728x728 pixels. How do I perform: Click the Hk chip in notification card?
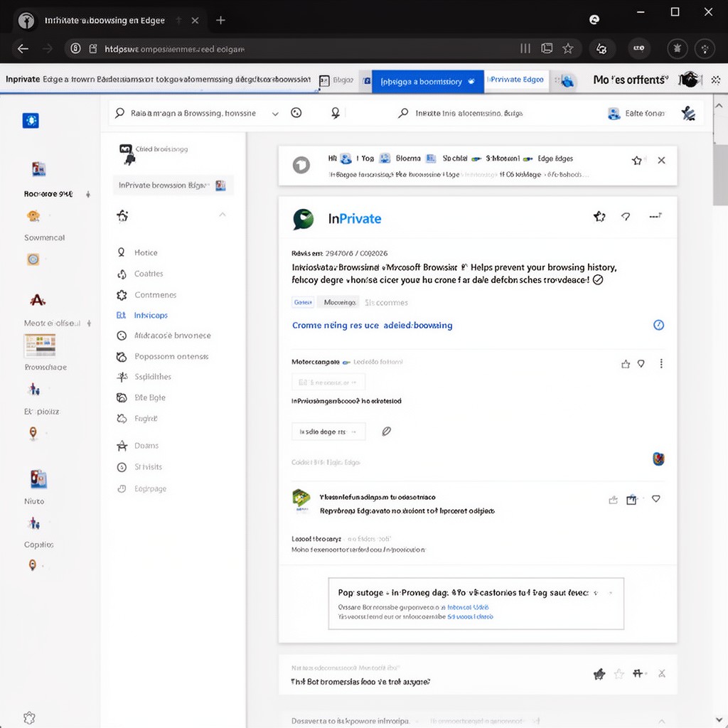[339, 159]
